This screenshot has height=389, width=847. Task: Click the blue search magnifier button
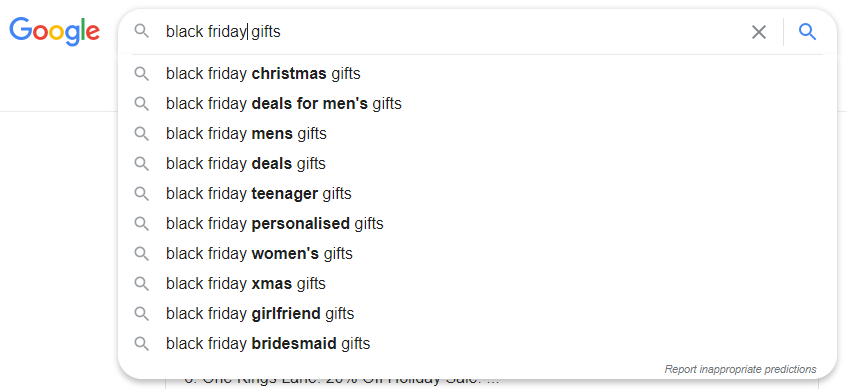point(808,32)
